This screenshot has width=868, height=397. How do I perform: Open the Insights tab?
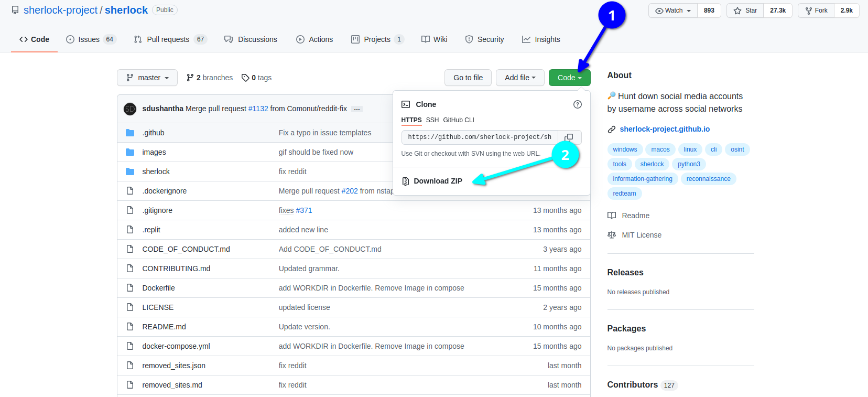(541, 39)
